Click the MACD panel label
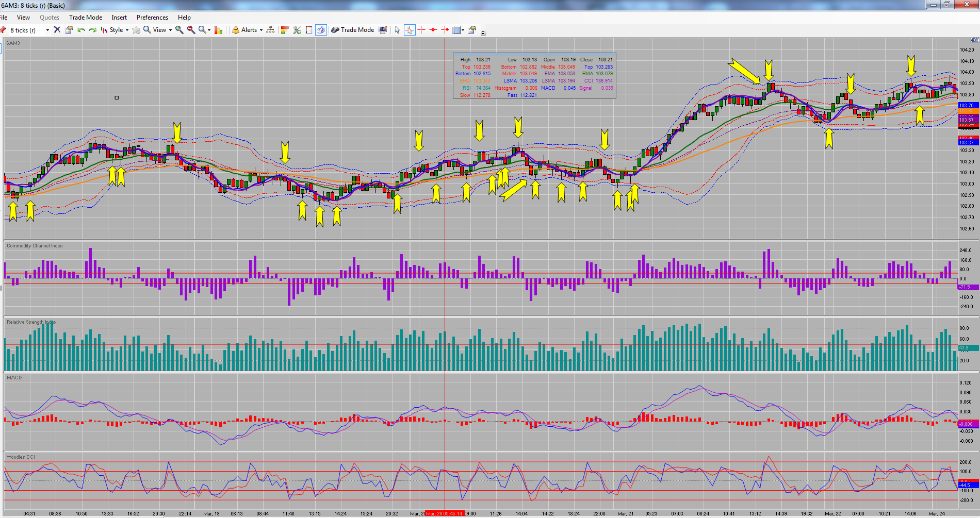 pyautogui.click(x=14, y=378)
